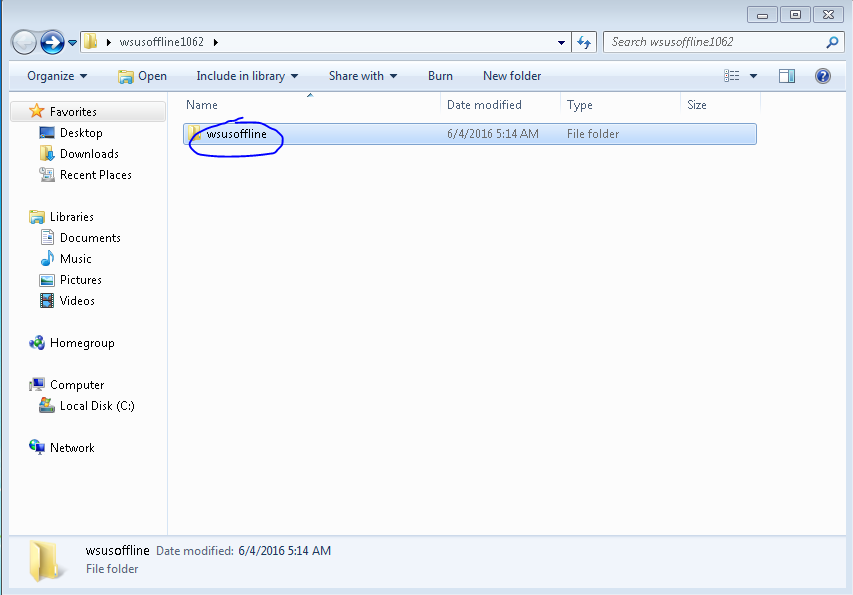853x595 pixels.
Task: Open Local Disk (C:)
Action: tap(97, 406)
